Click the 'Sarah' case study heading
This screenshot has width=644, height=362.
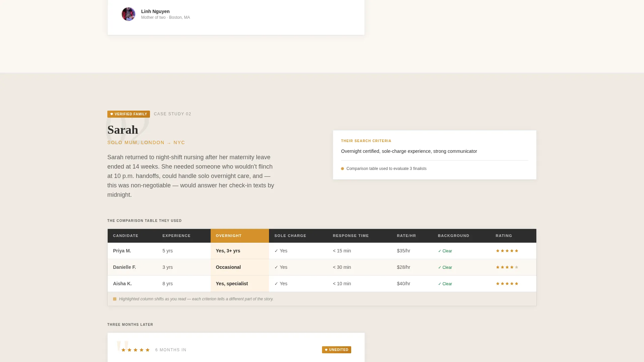click(123, 130)
